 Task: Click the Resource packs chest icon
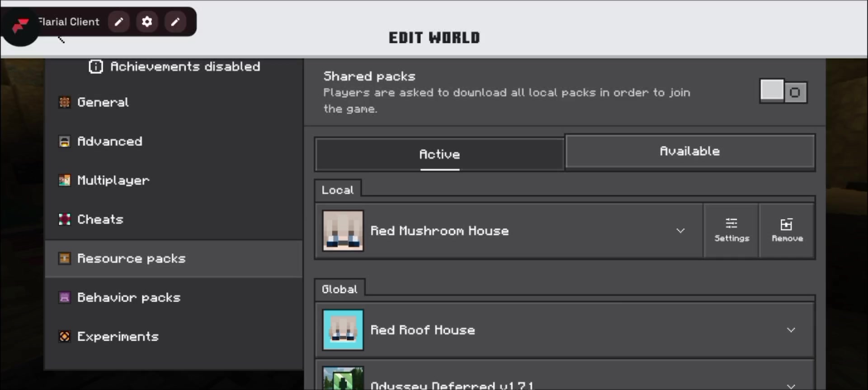(x=65, y=258)
